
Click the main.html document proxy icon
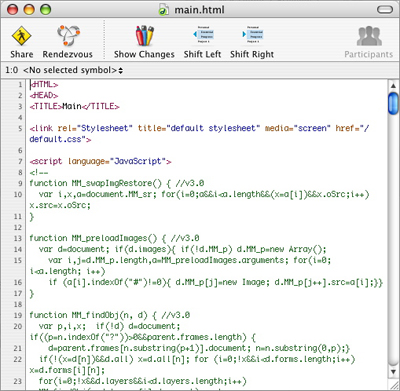point(164,10)
